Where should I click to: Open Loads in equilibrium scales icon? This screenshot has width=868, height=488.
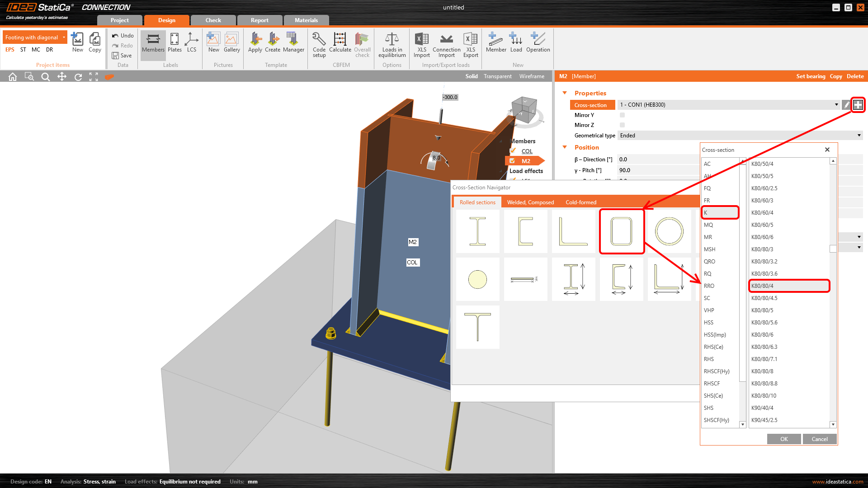tap(392, 40)
